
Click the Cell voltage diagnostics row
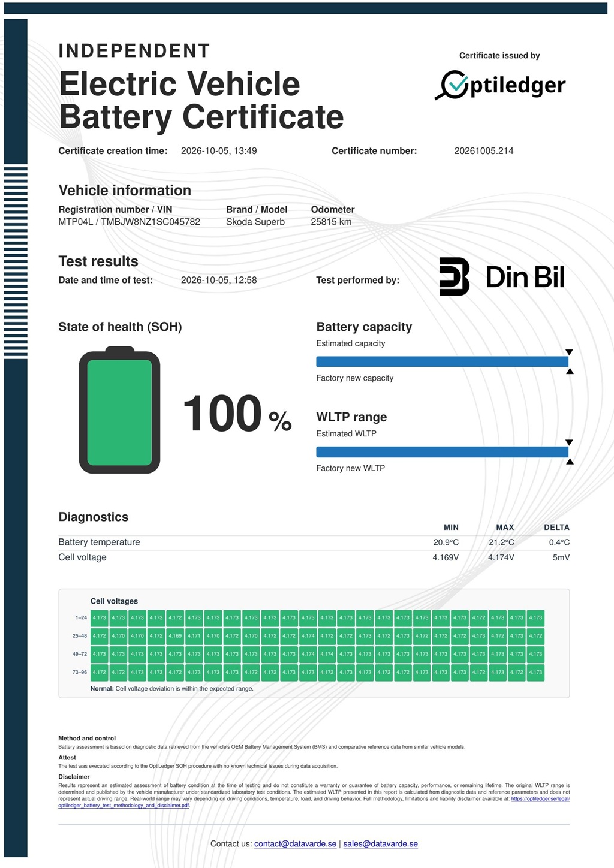click(314, 557)
